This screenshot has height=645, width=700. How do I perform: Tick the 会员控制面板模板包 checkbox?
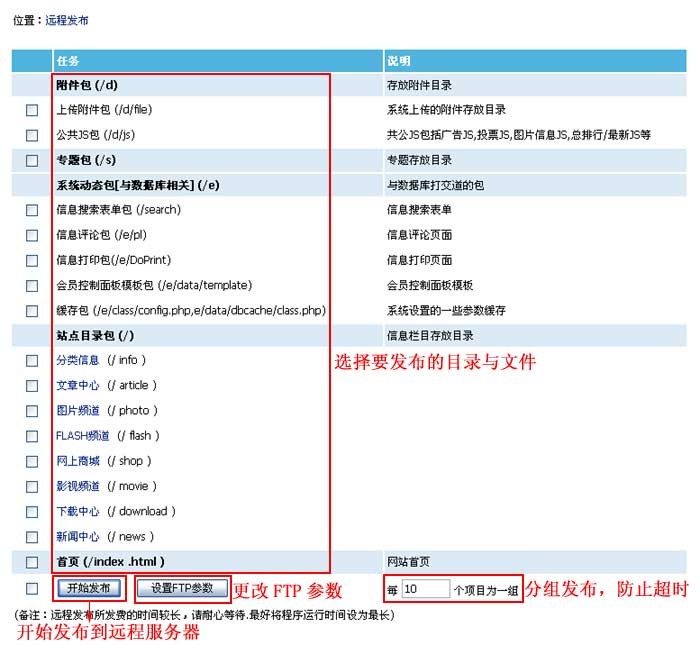tap(32, 285)
